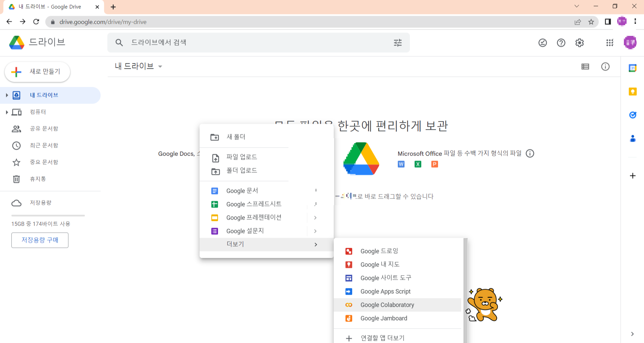Click the Word file format icon
This screenshot has height=343, width=644.
(x=401, y=164)
